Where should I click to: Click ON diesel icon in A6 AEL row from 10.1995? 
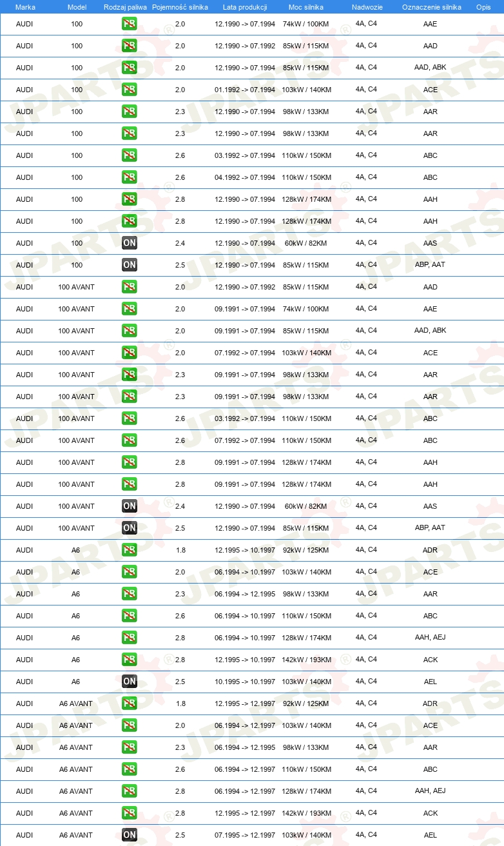[x=129, y=682]
